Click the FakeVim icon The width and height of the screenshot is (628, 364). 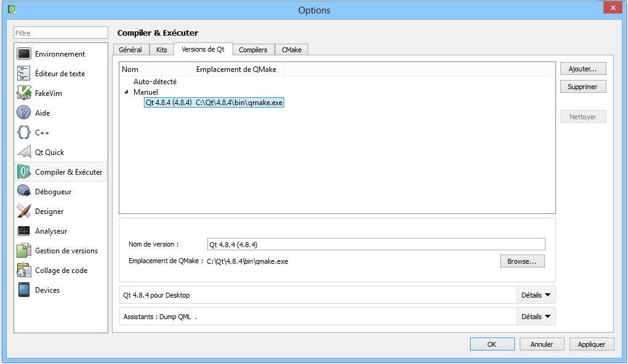point(23,93)
